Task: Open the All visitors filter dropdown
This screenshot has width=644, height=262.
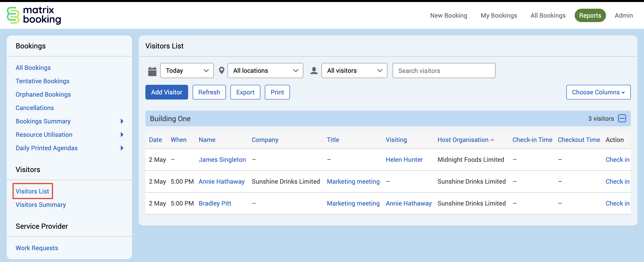Action: [354, 71]
